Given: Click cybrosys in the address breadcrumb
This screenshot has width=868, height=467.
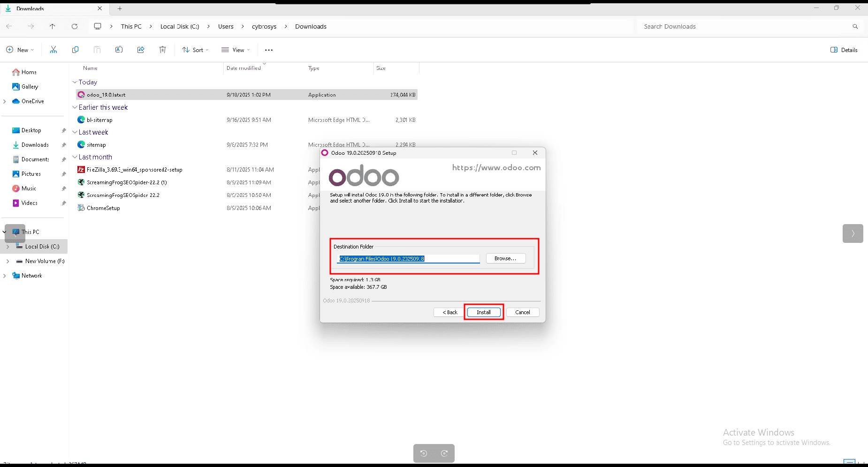Looking at the screenshot, I should pyautogui.click(x=264, y=27).
